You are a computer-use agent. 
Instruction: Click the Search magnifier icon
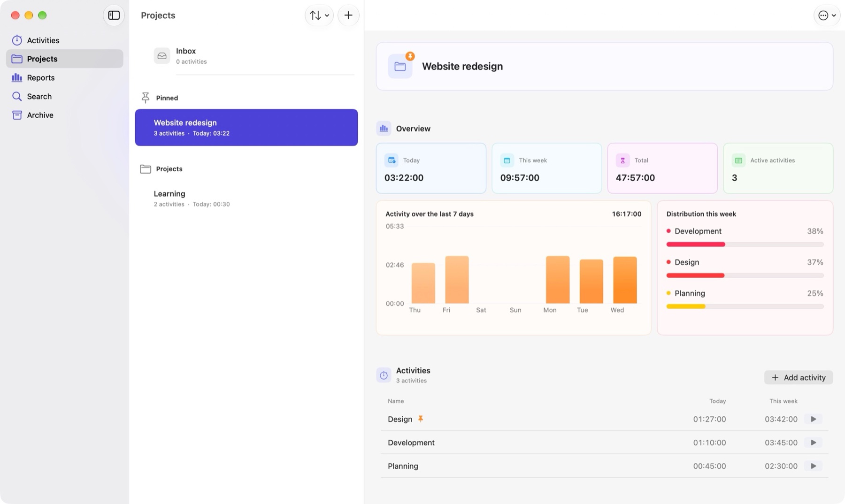pyautogui.click(x=17, y=97)
